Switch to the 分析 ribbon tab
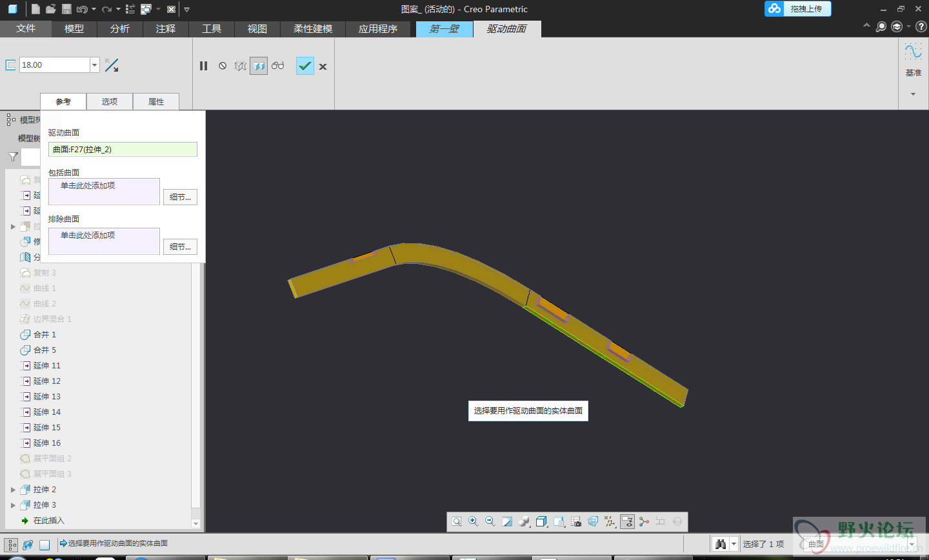929x560 pixels. click(120, 29)
